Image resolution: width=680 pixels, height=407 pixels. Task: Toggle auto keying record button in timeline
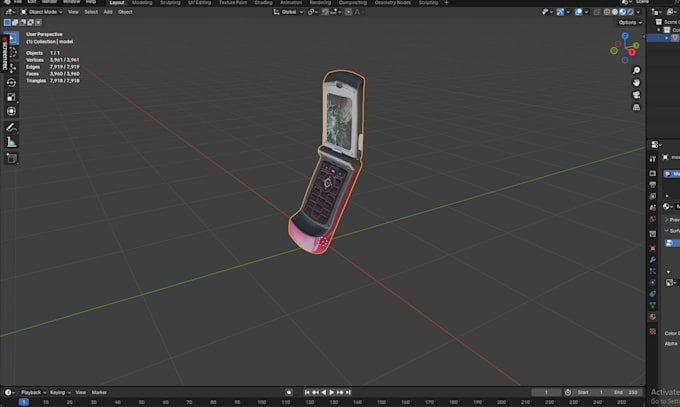pos(289,392)
